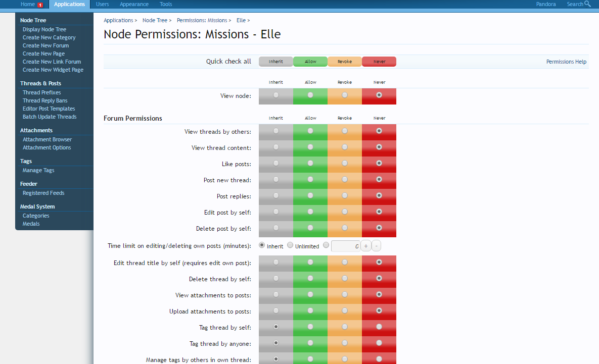Set Post new thread to Revoke
This screenshot has width=599, height=364.
click(344, 180)
